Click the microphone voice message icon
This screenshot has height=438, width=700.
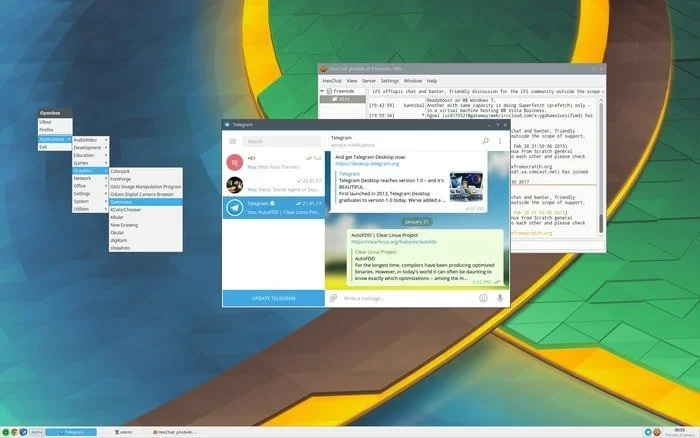click(499, 298)
